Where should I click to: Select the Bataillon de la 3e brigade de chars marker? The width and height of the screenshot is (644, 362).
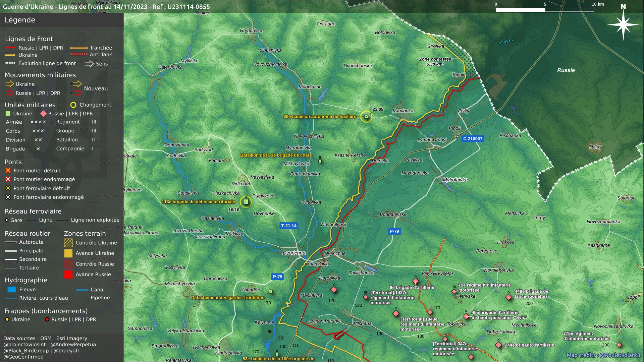[320, 161]
